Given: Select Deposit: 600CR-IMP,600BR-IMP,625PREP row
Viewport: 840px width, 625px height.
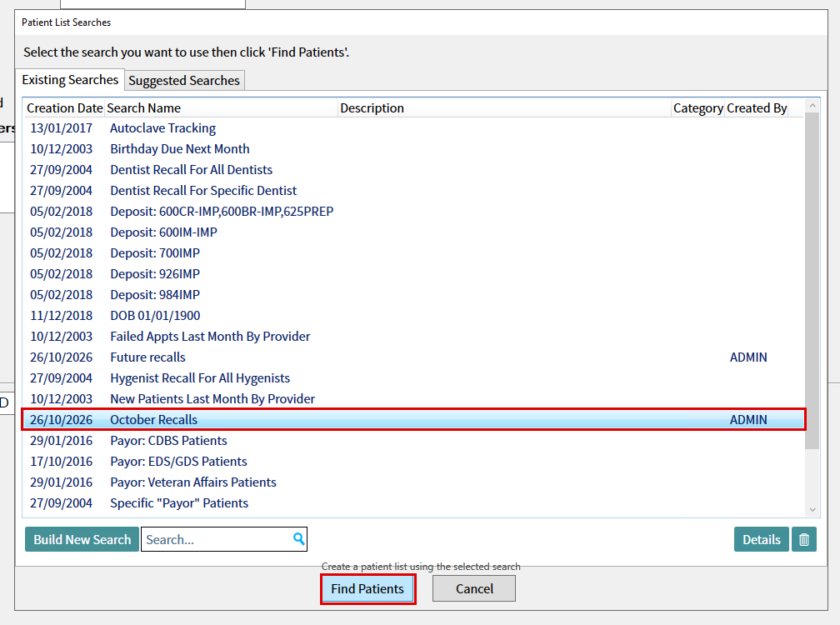Looking at the screenshot, I should click(x=413, y=212).
